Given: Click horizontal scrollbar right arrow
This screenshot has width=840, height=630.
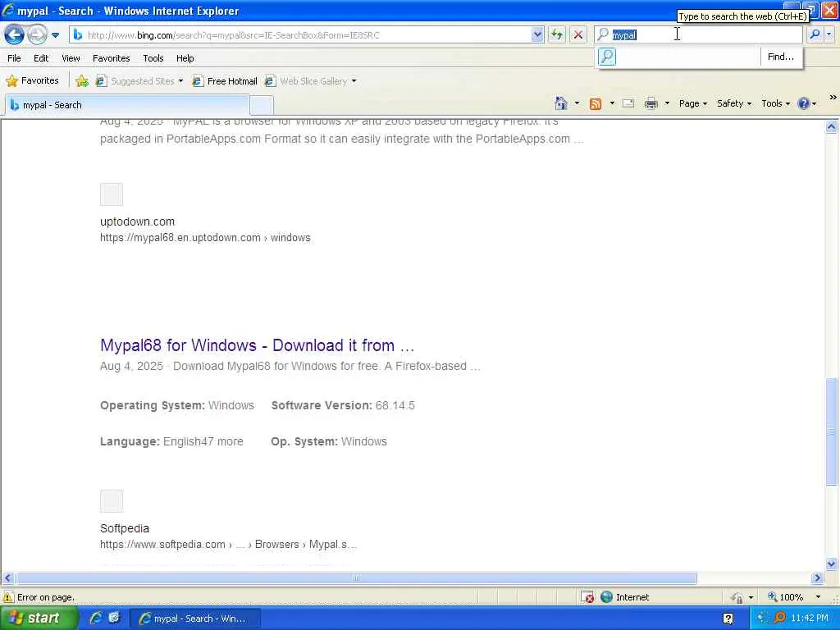Looking at the screenshot, I should pyautogui.click(x=818, y=578).
